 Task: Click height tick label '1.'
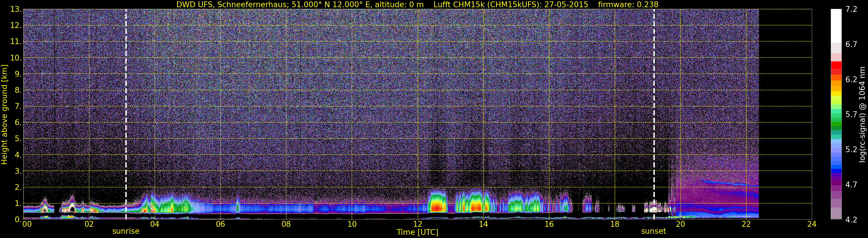point(18,203)
